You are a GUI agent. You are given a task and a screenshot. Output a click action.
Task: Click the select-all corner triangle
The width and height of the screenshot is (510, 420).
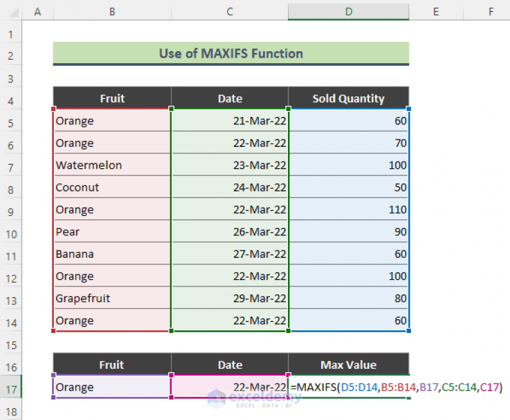14,13
